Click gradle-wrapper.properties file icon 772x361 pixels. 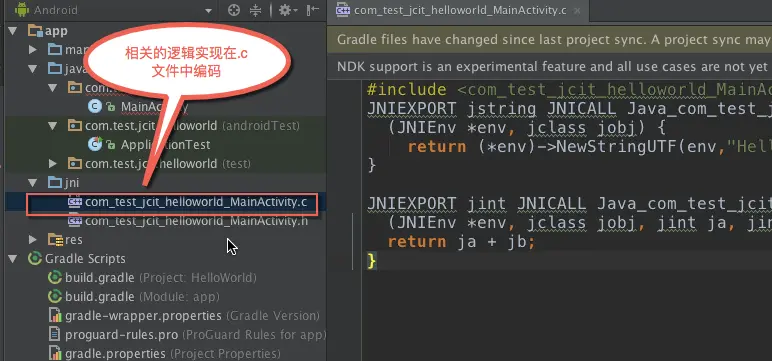point(55,316)
